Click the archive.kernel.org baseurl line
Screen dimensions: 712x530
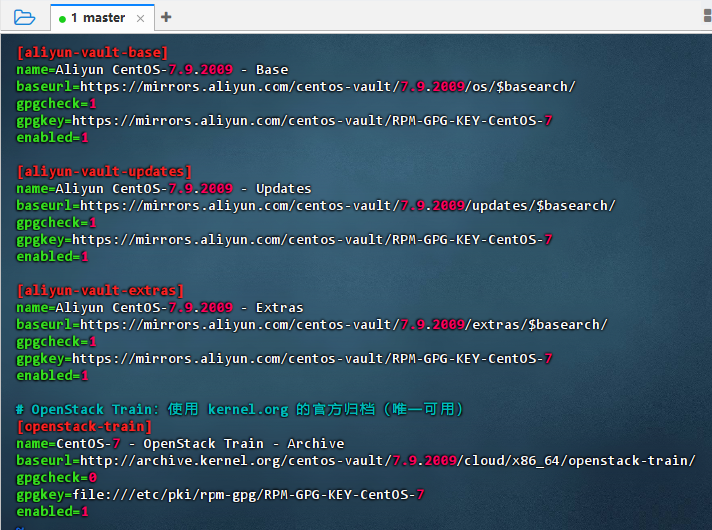tap(356, 461)
